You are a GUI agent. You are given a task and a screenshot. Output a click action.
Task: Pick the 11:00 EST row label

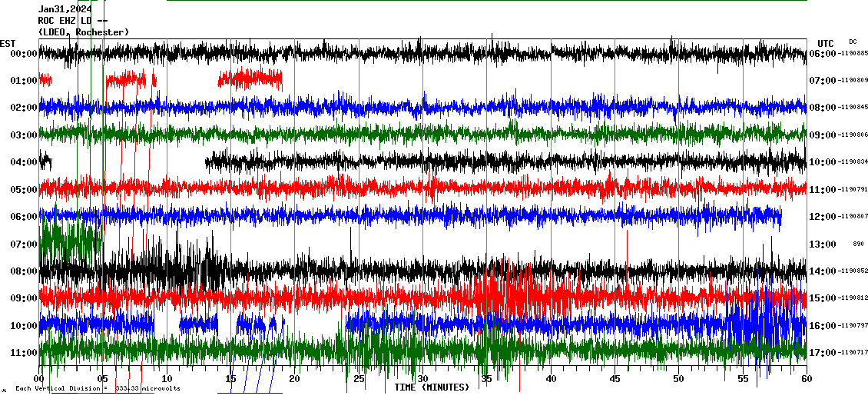[23, 353]
